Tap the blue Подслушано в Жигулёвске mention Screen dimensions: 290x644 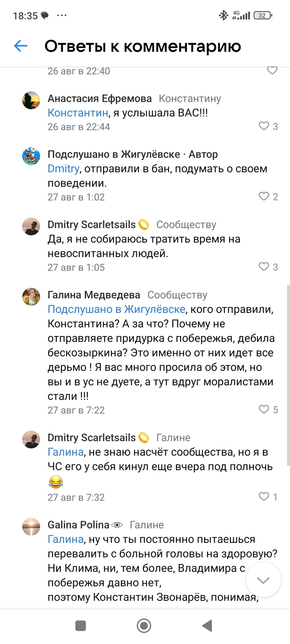[x=116, y=309]
